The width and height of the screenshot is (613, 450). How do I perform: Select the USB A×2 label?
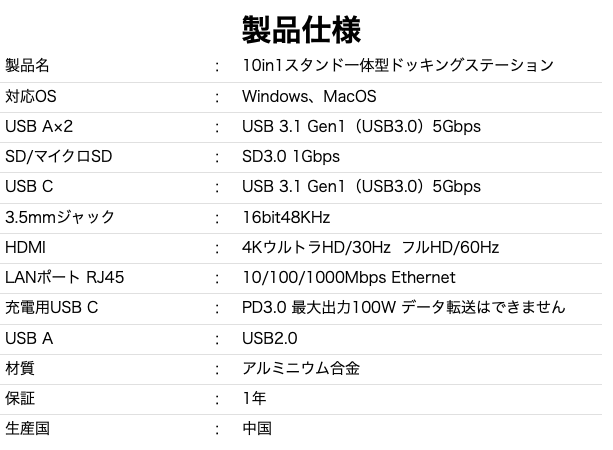point(39,126)
